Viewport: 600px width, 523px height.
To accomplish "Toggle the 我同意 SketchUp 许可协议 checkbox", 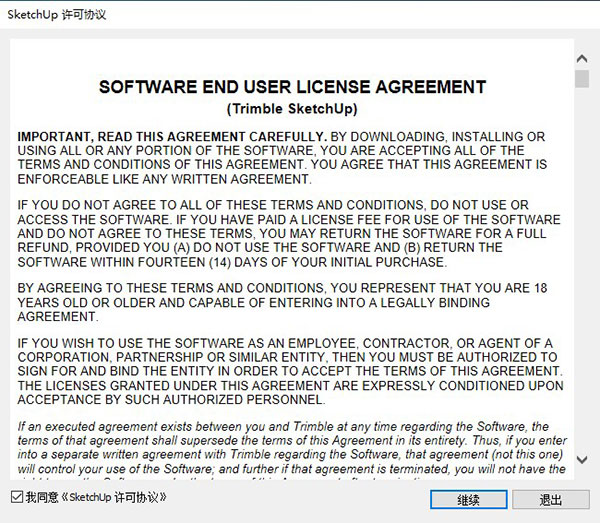I will click(17, 497).
